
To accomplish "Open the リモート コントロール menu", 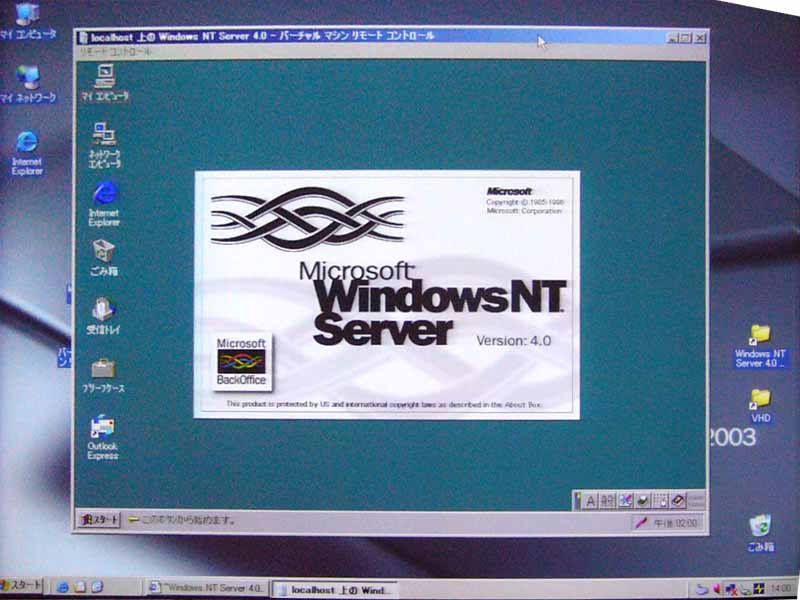I will [x=116, y=52].
